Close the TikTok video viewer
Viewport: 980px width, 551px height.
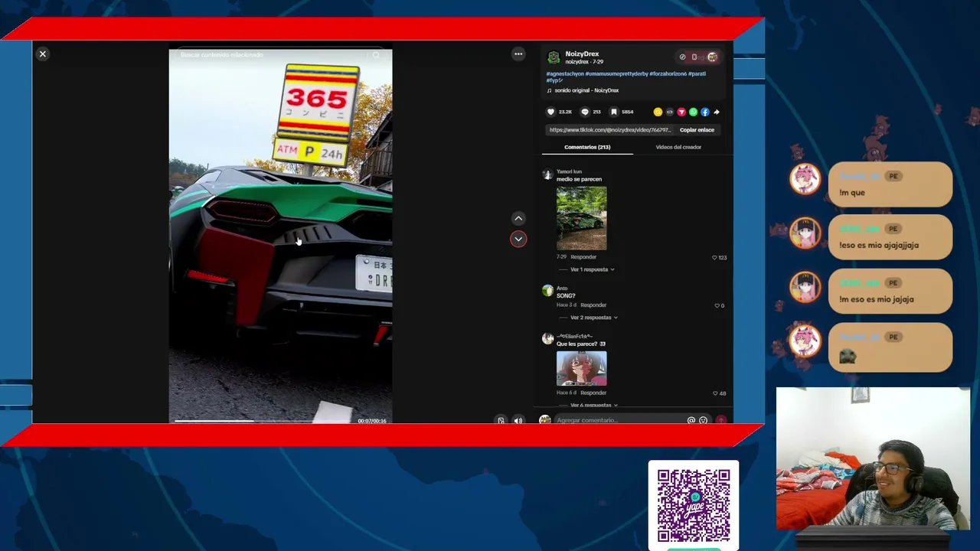43,54
